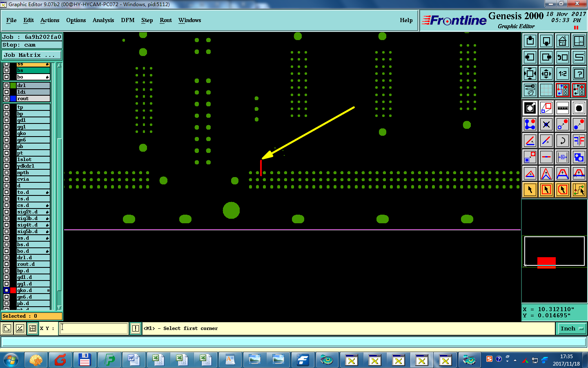Click the Job Matrix button
Viewport: 588px width, 368px height.
32,55
